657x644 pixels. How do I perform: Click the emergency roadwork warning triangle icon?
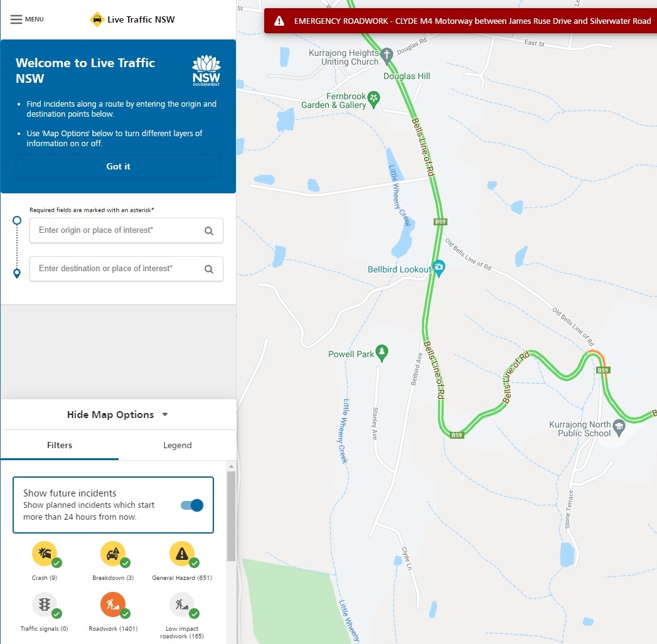click(279, 21)
